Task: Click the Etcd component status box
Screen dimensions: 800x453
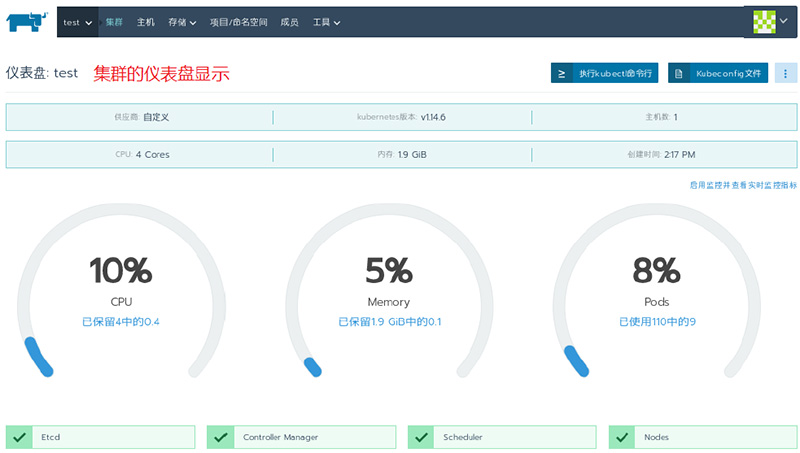Action: [101, 437]
